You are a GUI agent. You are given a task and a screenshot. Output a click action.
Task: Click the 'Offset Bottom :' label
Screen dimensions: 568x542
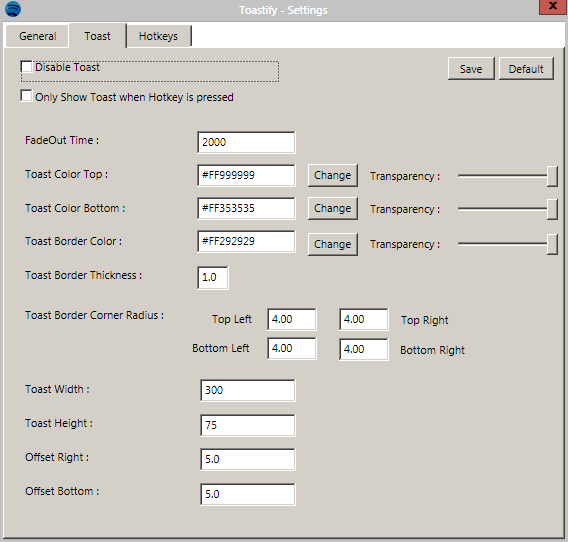point(62,491)
